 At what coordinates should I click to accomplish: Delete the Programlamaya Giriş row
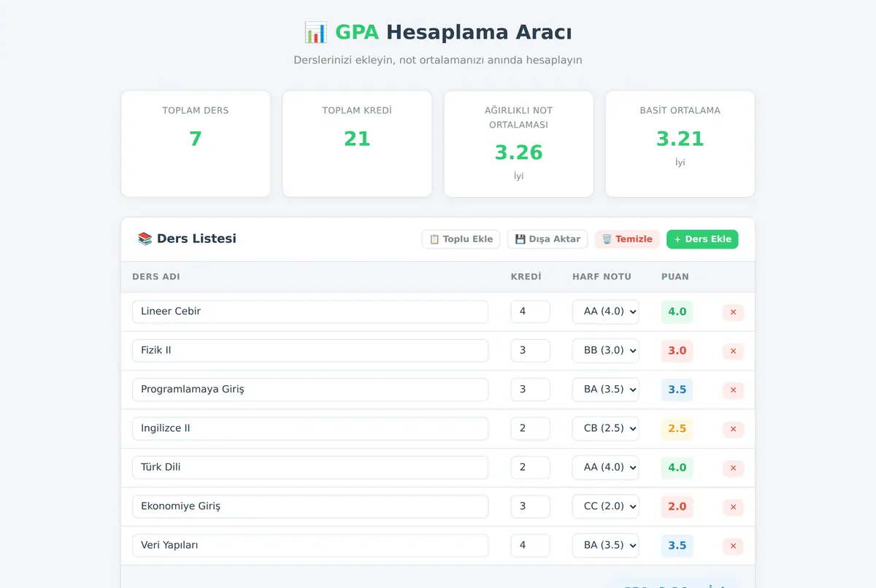tap(733, 390)
